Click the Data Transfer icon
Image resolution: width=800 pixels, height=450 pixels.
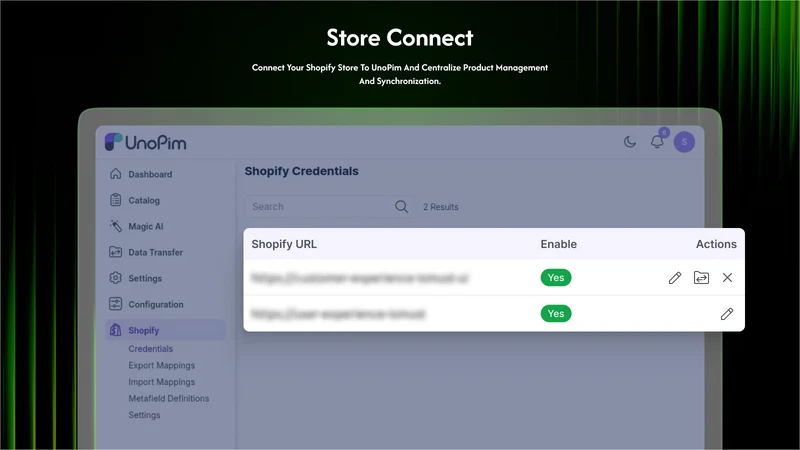pyautogui.click(x=116, y=252)
